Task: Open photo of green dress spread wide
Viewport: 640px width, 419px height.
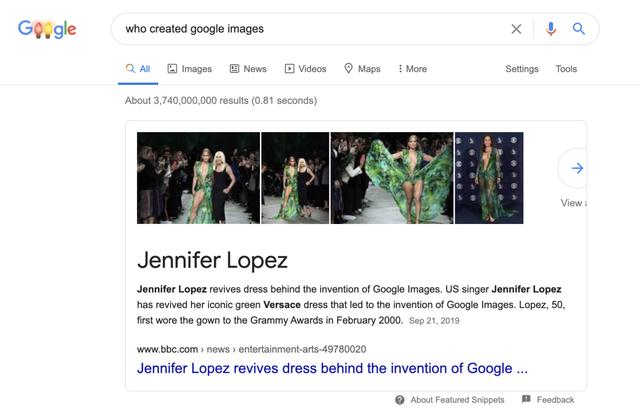Action: click(392, 178)
